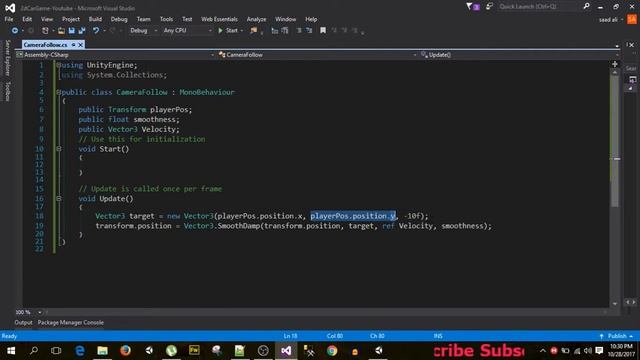Screen dimensions: 640x360
Task: Collapse the Update() method outline
Action: [x=59, y=199]
